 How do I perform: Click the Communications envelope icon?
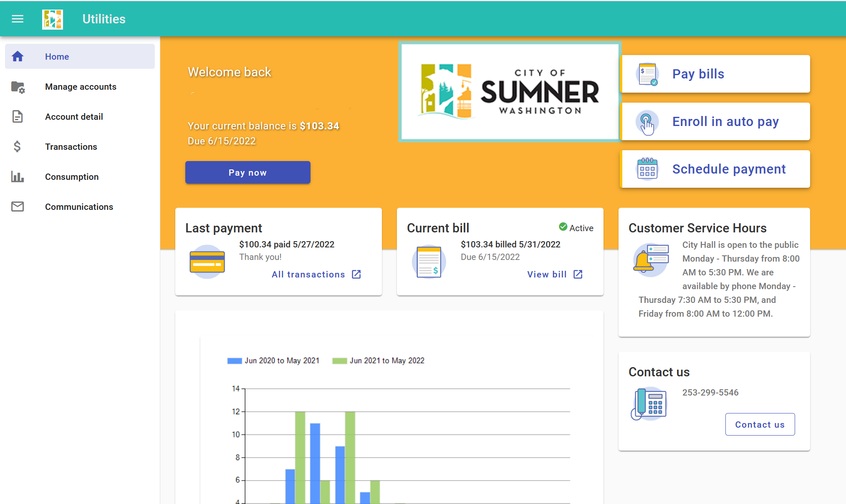click(x=18, y=207)
